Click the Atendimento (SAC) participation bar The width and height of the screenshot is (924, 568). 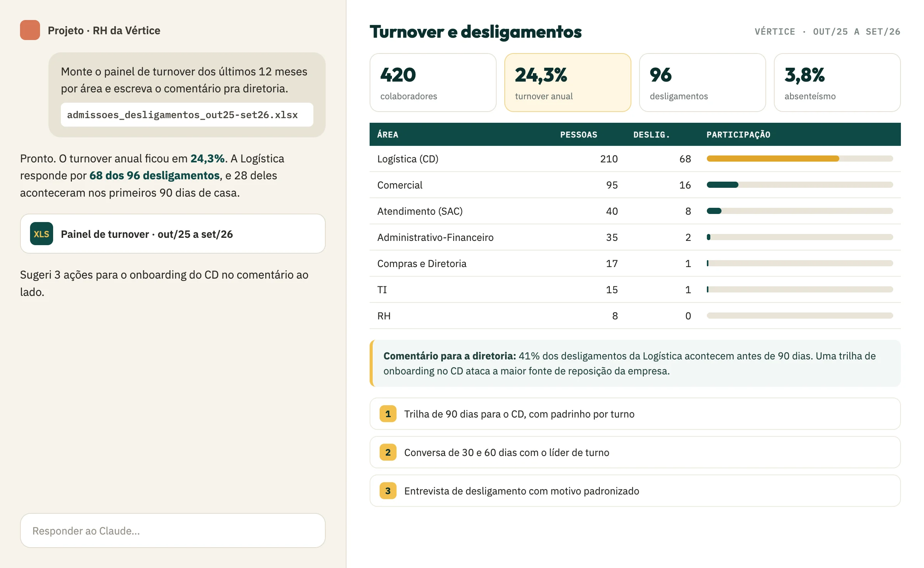click(800, 211)
